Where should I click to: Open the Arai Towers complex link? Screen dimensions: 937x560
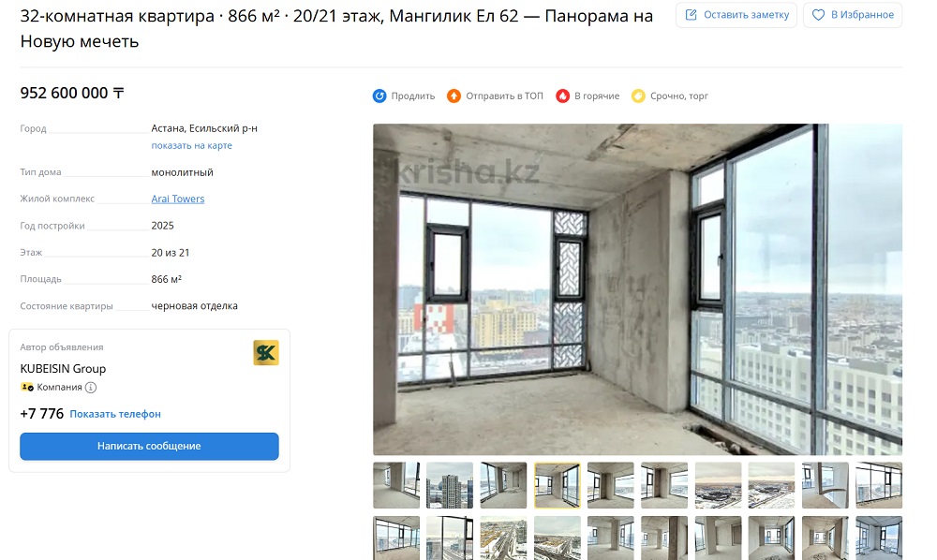(177, 199)
